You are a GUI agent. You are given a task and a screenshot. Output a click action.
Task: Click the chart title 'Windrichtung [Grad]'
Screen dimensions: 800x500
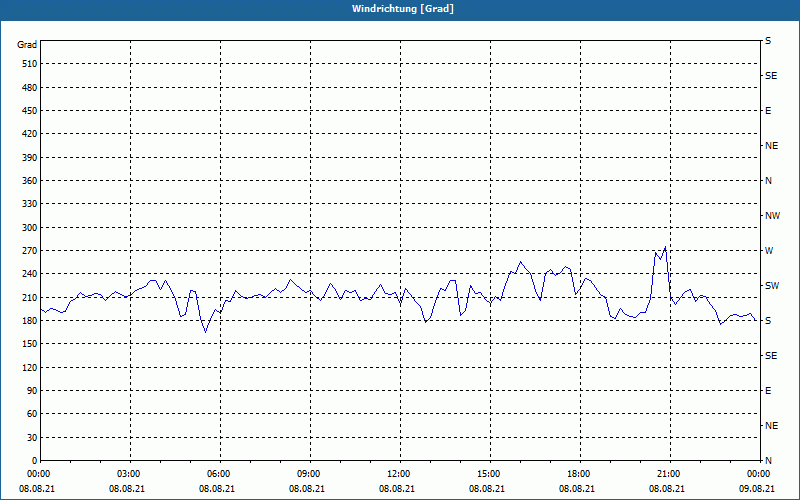(403, 9)
